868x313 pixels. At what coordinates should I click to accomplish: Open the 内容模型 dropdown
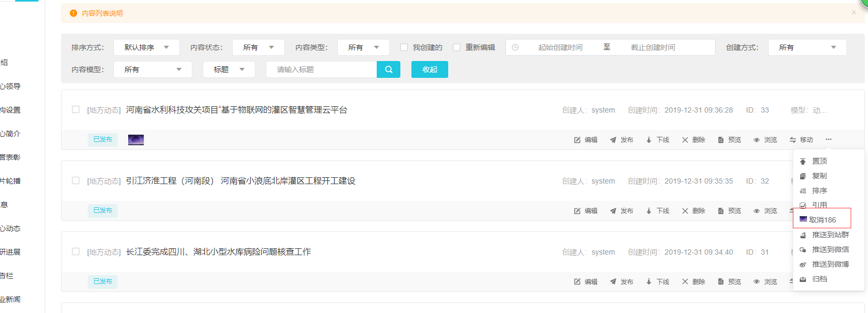[153, 69]
